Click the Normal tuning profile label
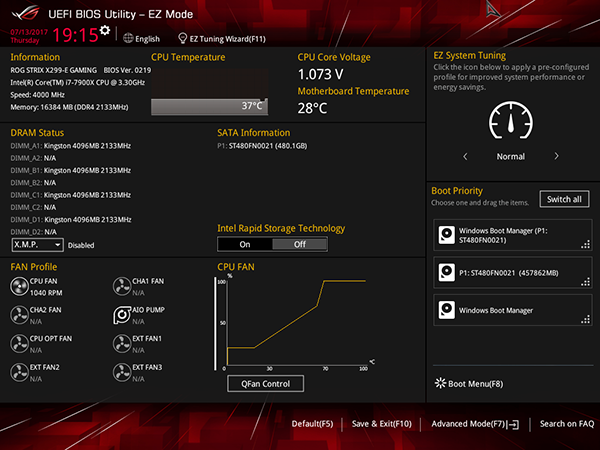 (x=511, y=157)
